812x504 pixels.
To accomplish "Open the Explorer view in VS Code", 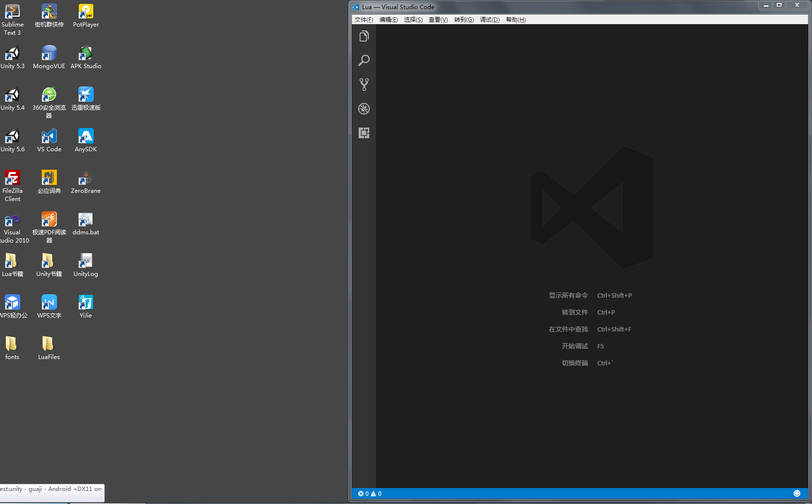I will (x=364, y=36).
